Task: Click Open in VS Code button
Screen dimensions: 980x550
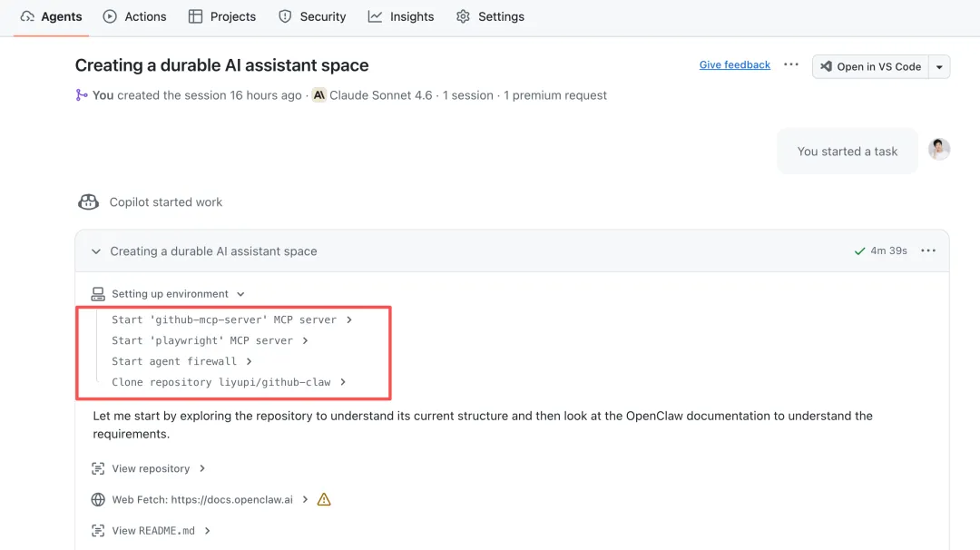Action: pos(870,66)
